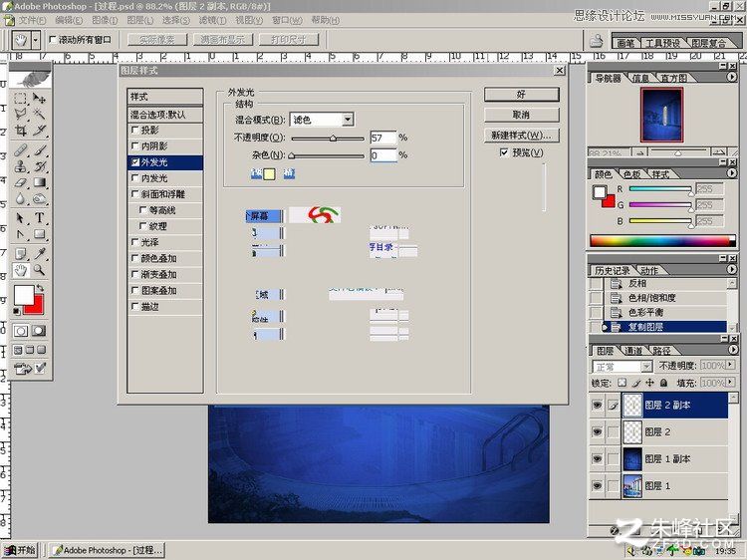Click the lock transparent pixels icon
This screenshot has width=747, height=560.
622,383
